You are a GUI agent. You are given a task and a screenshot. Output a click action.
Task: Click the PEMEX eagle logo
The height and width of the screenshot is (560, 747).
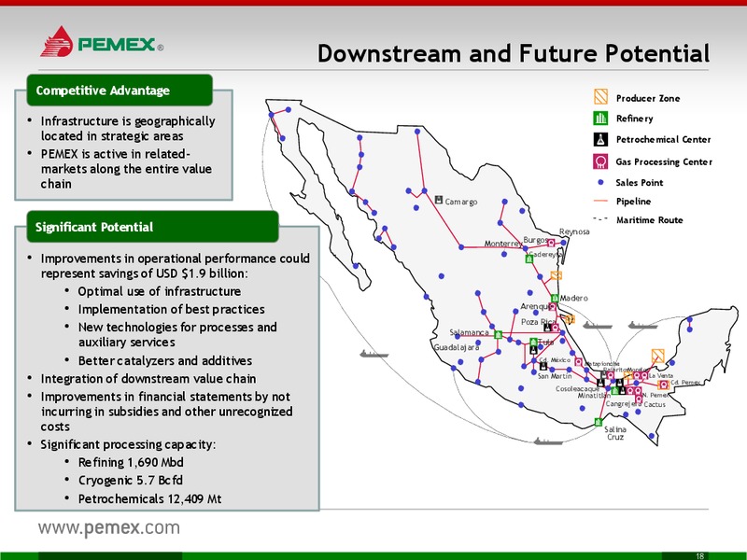pos(56,42)
